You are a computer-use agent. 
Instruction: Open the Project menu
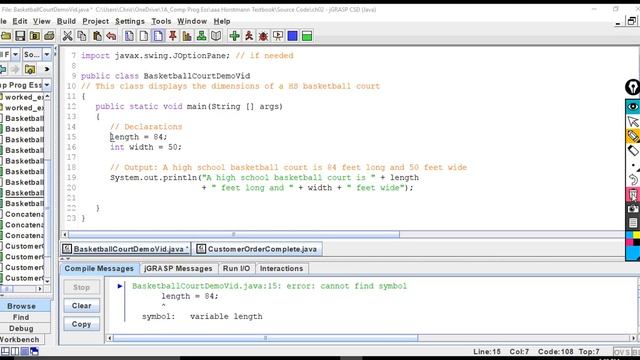[96, 21]
